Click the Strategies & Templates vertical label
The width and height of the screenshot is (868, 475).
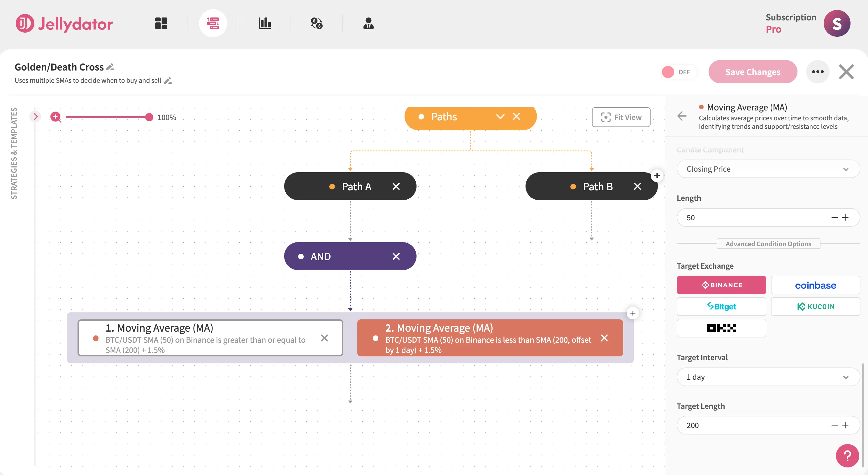pos(14,153)
